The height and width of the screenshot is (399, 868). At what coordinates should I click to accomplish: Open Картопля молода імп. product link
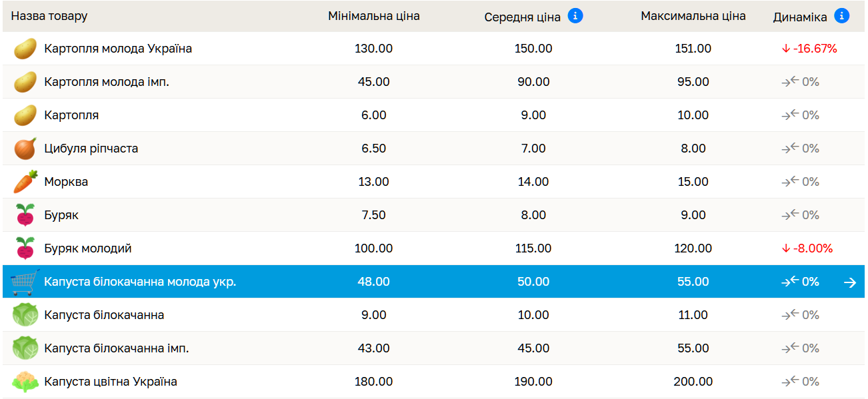pos(107,82)
